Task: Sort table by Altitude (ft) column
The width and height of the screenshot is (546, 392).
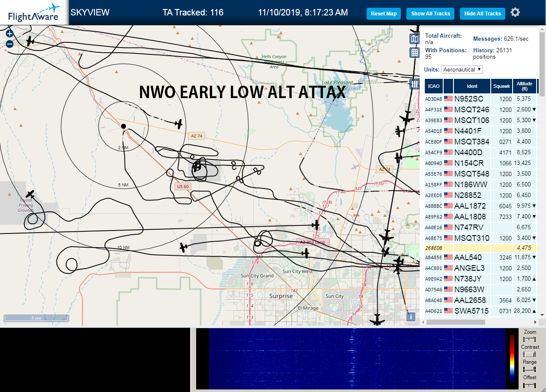Action: click(x=524, y=86)
